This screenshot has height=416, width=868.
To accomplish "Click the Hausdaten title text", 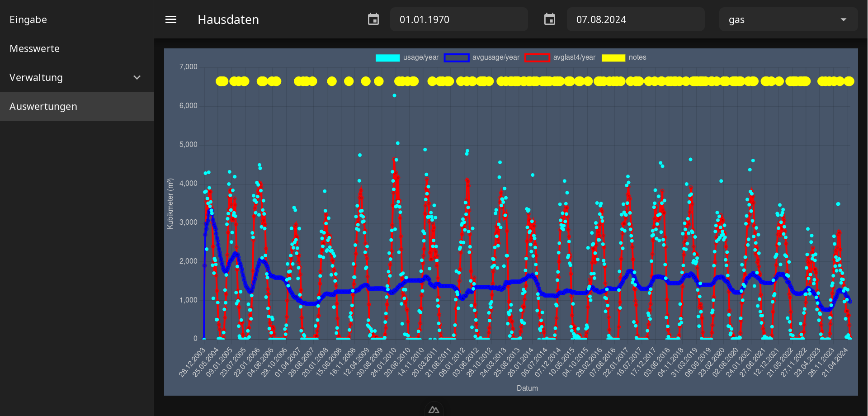I will click(x=228, y=19).
